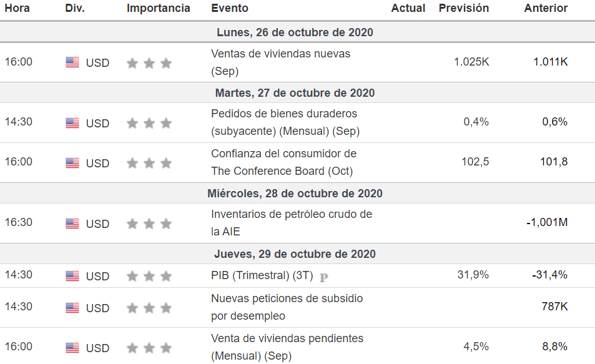
Task: Click the US flag in the new home sales row
Action: (x=72, y=62)
